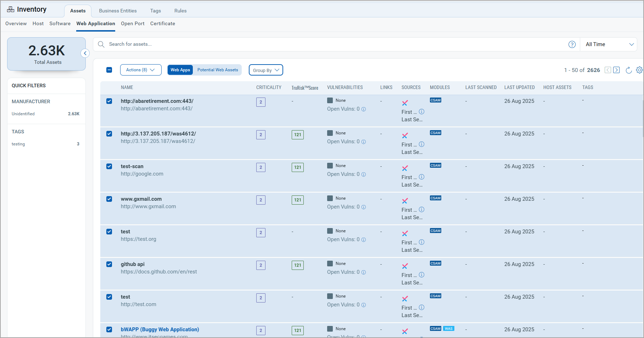This screenshot has width=644, height=338.
Task: Click sources info icon for test-scan row
Action: tap(421, 177)
